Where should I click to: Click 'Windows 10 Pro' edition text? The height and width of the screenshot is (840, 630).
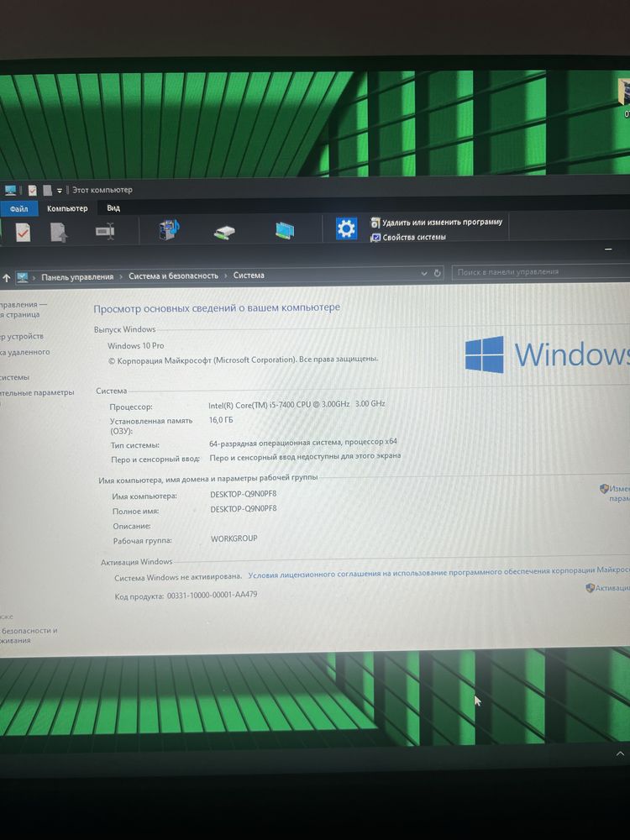135,346
